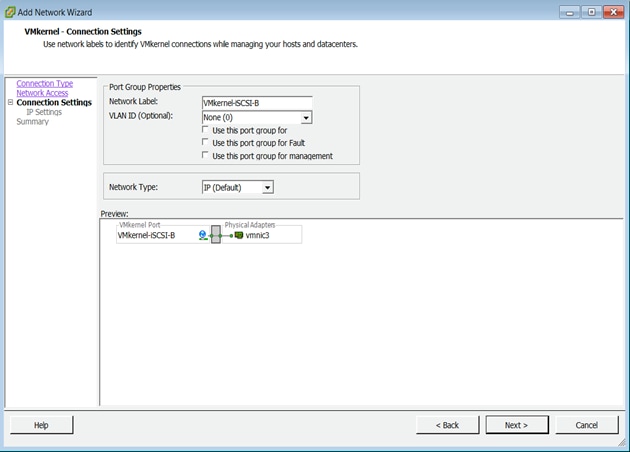Select IP Settings in the wizard steps
Screen dimensions: 630x452
click(x=44, y=112)
